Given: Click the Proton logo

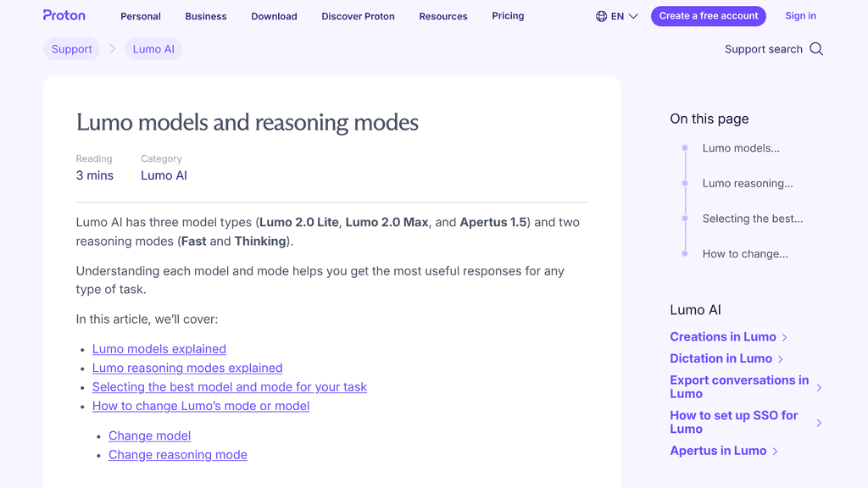Looking at the screenshot, I should click(x=64, y=15).
